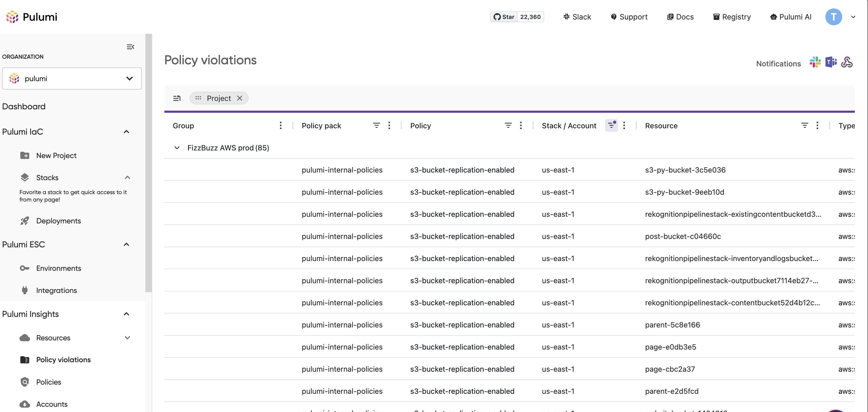
Task: Click the Policy violations folder icon
Action: click(x=24, y=360)
